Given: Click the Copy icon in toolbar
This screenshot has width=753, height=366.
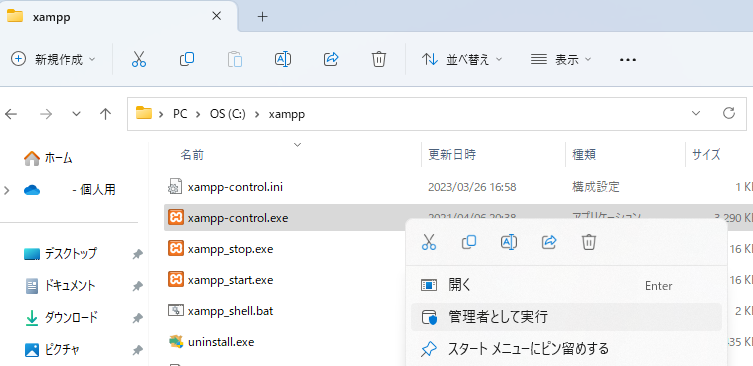Looking at the screenshot, I should pos(187,60).
